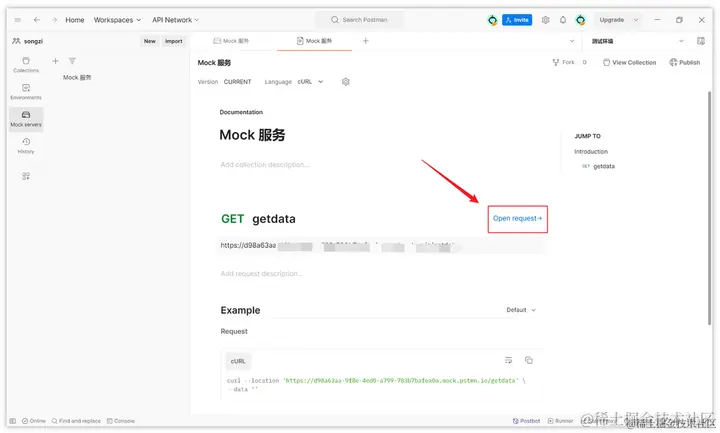This screenshot has height=433, width=720.
Task: Open the Console
Action: point(121,421)
